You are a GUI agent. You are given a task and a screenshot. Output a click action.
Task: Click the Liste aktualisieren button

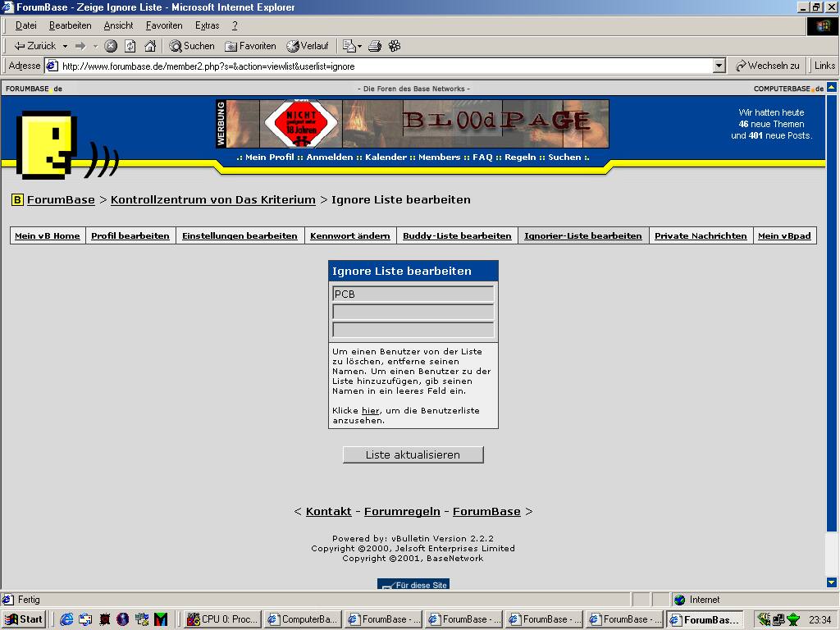click(413, 454)
